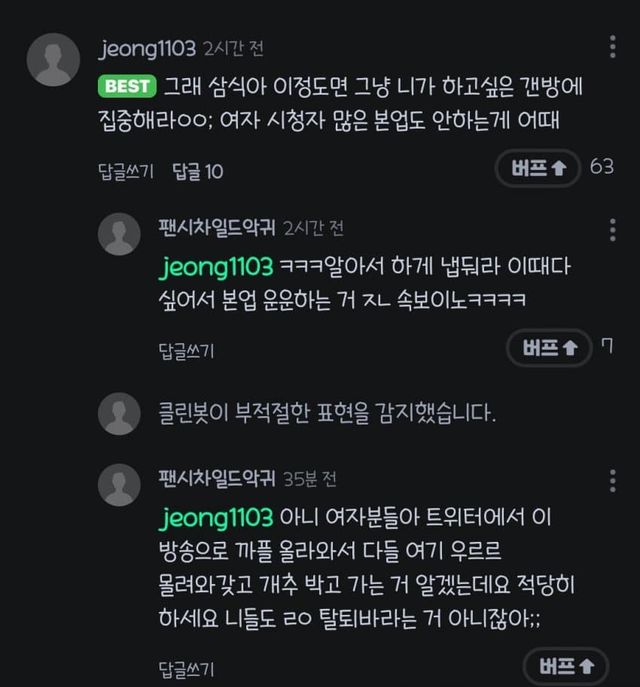Screen dimensions: 640x687
Task: Click the jeong1103 mention in the 2시간 전 reply
Action: (216, 267)
